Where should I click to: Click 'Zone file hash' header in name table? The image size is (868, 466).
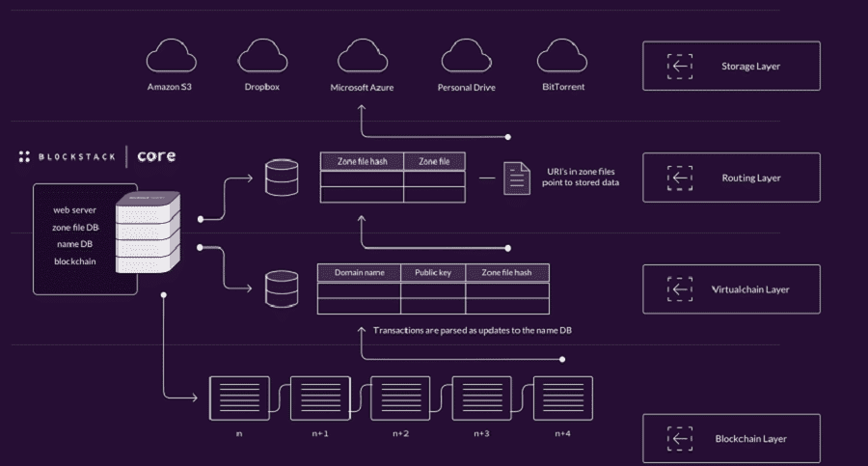pos(507,273)
